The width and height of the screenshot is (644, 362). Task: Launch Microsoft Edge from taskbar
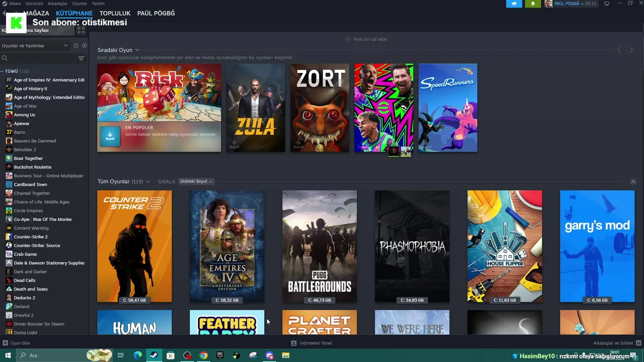point(137,355)
